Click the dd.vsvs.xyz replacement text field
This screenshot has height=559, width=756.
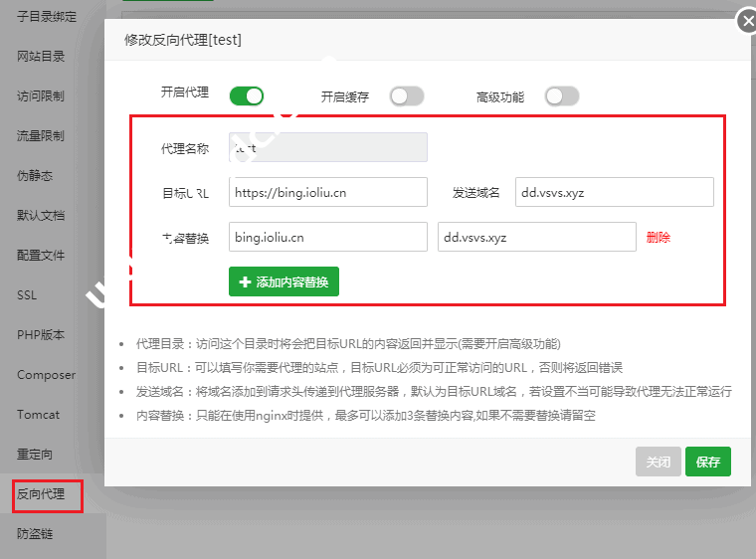tap(536, 237)
